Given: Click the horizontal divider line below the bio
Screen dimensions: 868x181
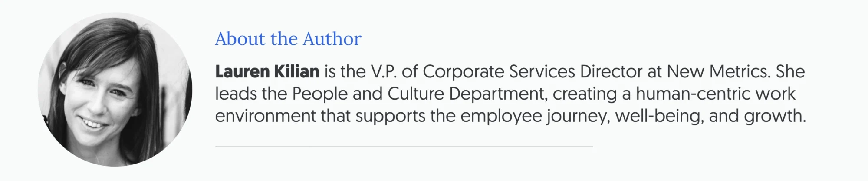Looking at the screenshot, I should pos(404,147).
